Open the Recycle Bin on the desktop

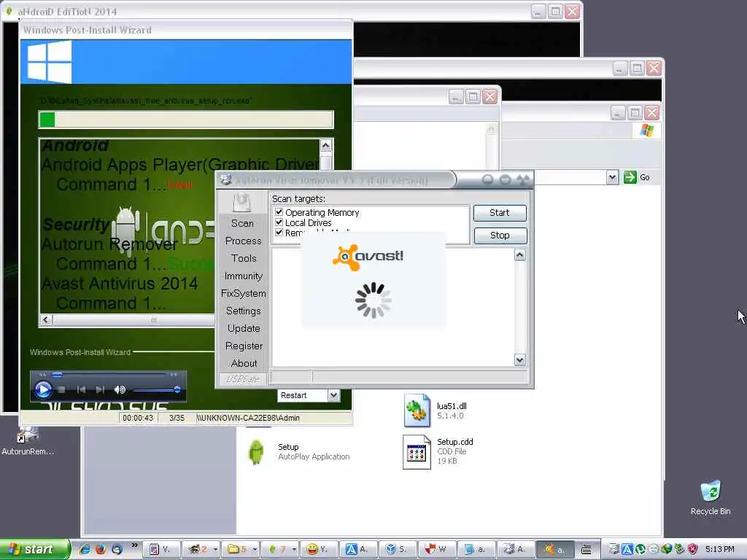[711, 497]
